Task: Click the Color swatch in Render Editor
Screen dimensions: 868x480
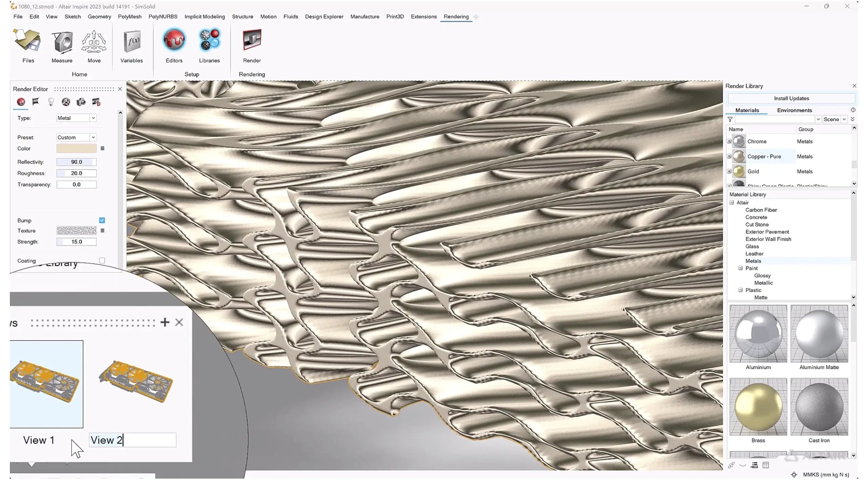Action: (x=76, y=149)
